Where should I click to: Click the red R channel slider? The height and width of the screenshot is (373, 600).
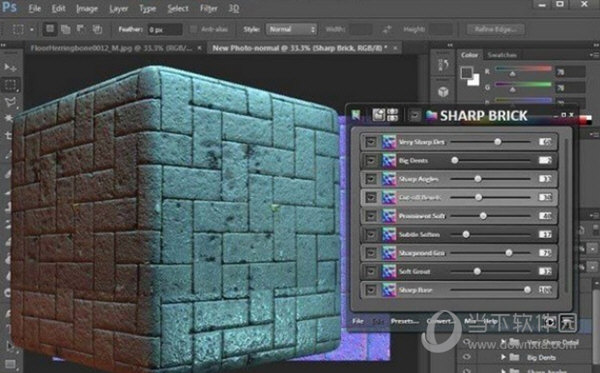point(523,70)
